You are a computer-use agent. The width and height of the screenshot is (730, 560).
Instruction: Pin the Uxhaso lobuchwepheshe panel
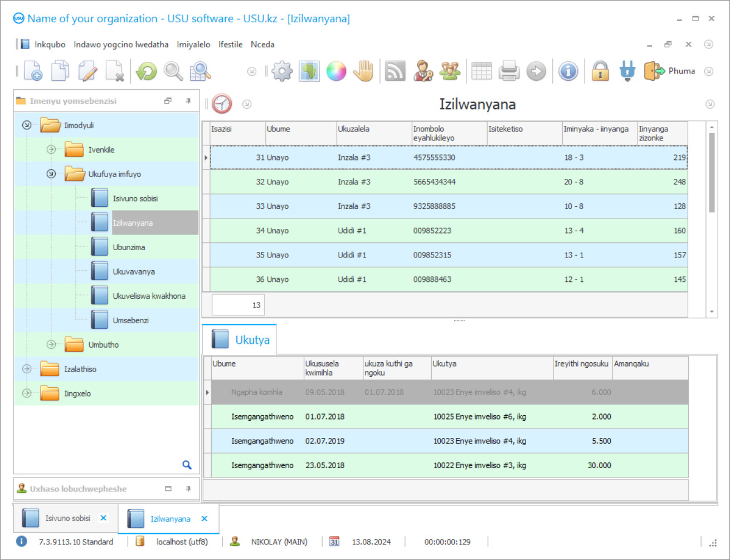(188, 489)
